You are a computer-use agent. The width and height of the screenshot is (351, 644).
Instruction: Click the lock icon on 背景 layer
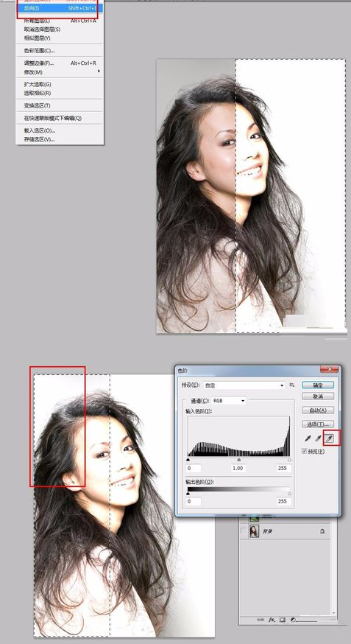[322, 531]
